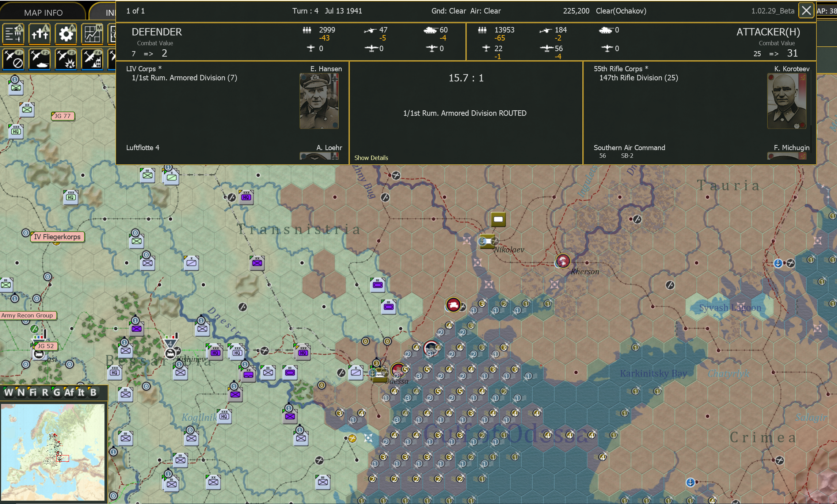The height and width of the screenshot is (504, 837).
Task: Click the LIV Corps defender HQ name
Action: click(x=144, y=69)
